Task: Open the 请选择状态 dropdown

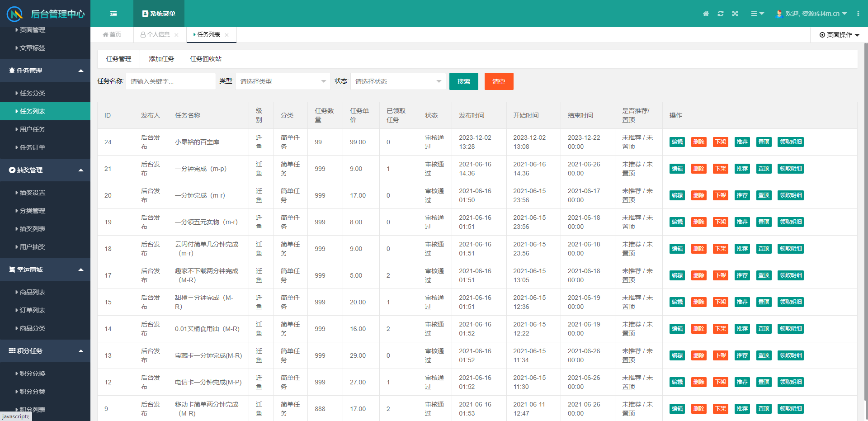Action: click(x=397, y=81)
